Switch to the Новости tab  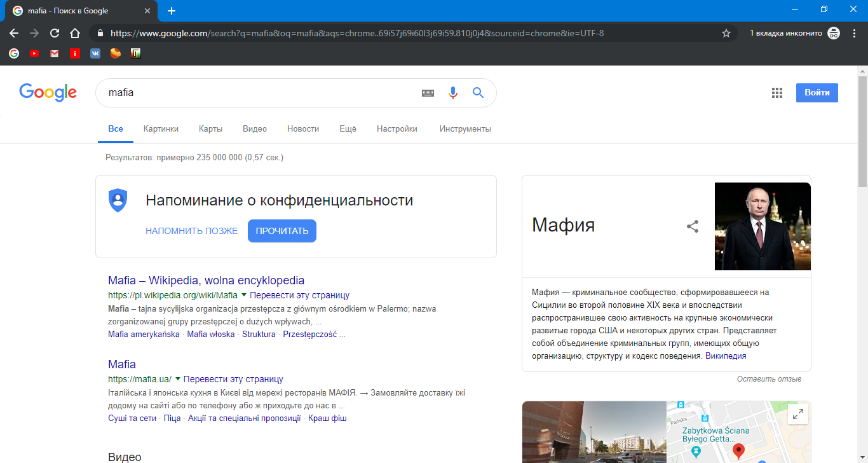tap(303, 128)
